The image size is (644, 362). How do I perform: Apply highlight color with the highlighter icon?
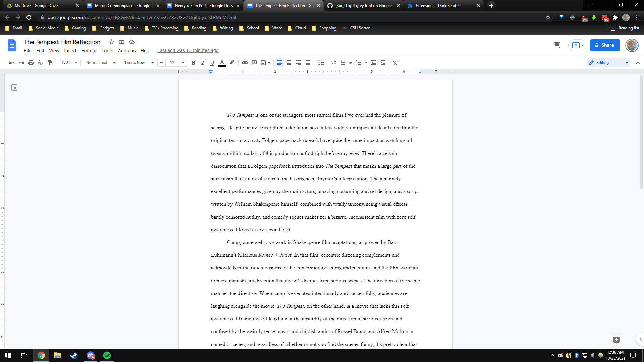coord(232,63)
